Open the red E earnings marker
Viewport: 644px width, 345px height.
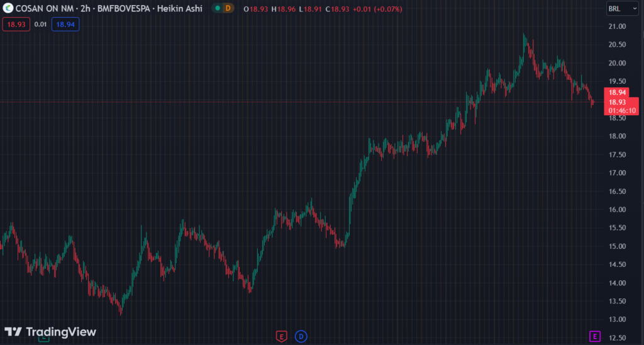tap(281, 337)
